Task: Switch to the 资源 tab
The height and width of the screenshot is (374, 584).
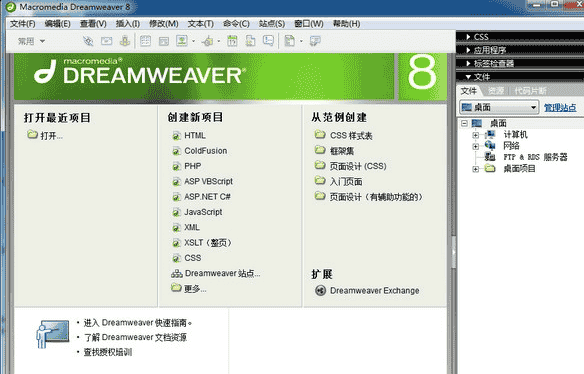Action: (x=496, y=91)
